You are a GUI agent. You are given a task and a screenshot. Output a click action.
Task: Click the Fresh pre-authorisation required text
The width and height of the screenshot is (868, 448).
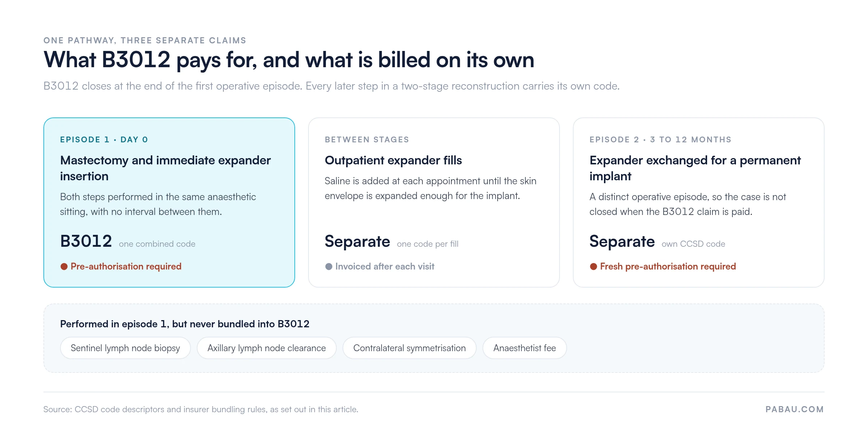[x=668, y=267]
